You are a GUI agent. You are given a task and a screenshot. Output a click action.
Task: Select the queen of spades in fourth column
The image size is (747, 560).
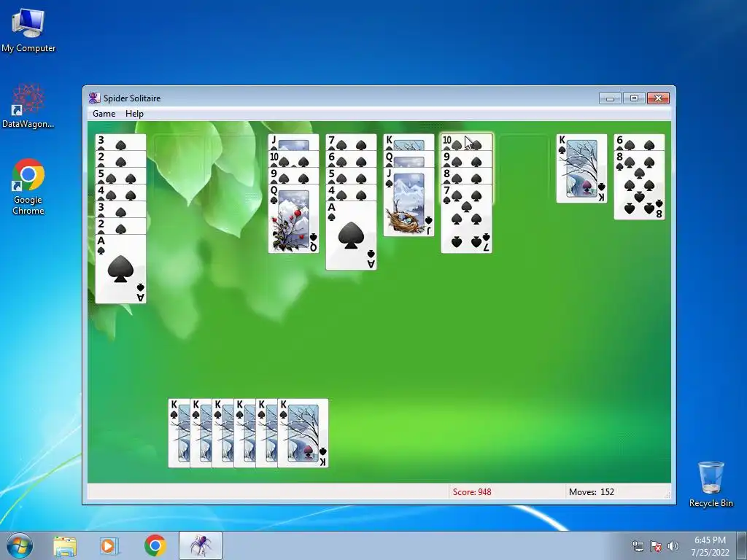tap(293, 218)
